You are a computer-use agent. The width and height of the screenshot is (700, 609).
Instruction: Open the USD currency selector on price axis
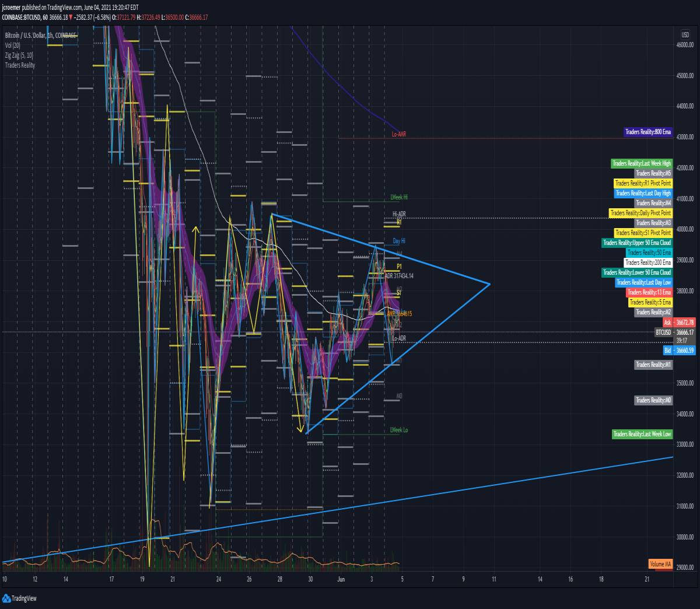[x=685, y=35]
